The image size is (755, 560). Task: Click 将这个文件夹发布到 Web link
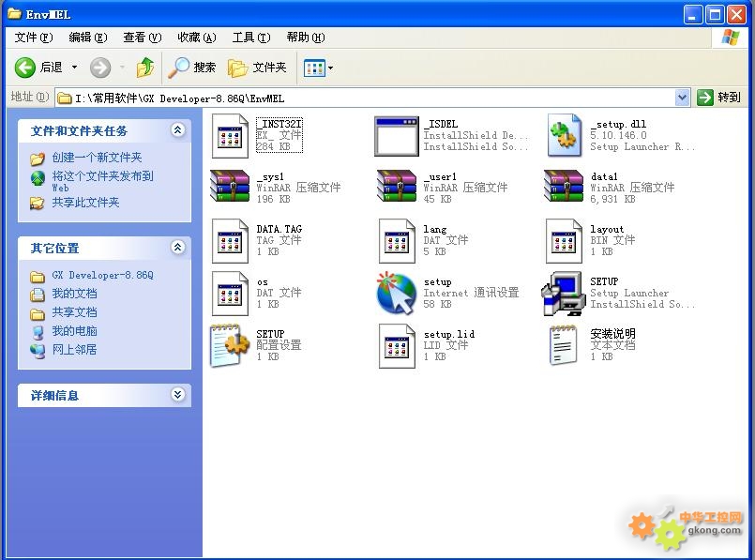(x=102, y=181)
